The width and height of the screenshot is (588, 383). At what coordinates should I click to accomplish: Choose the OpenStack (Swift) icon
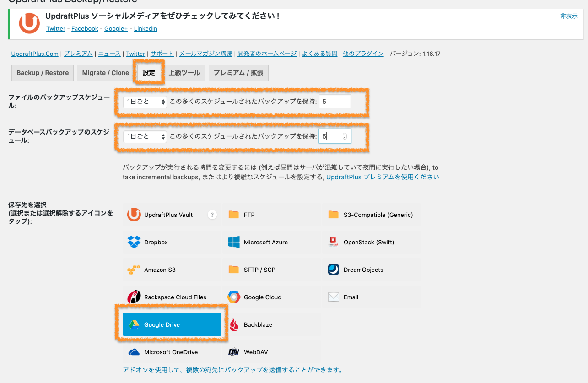click(334, 242)
